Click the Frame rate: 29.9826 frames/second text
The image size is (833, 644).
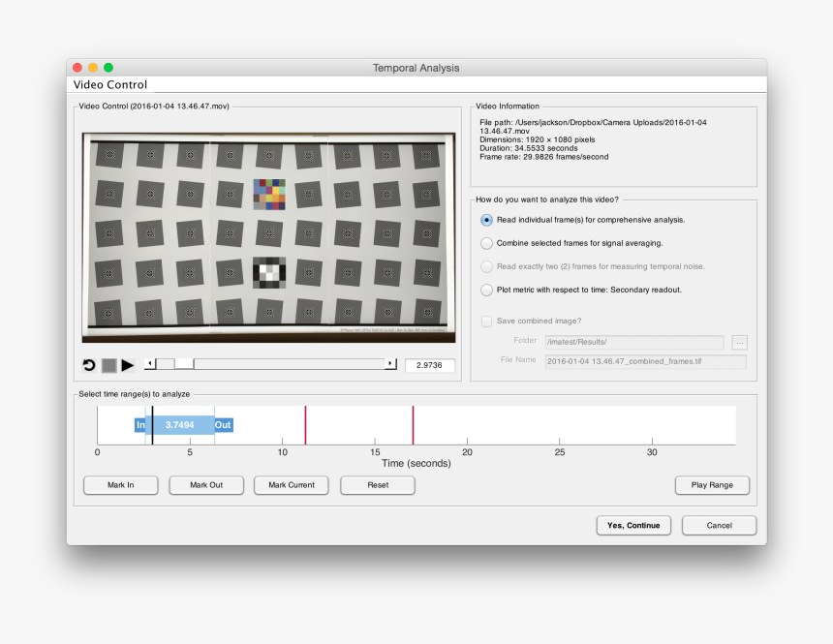click(x=544, y=157)
